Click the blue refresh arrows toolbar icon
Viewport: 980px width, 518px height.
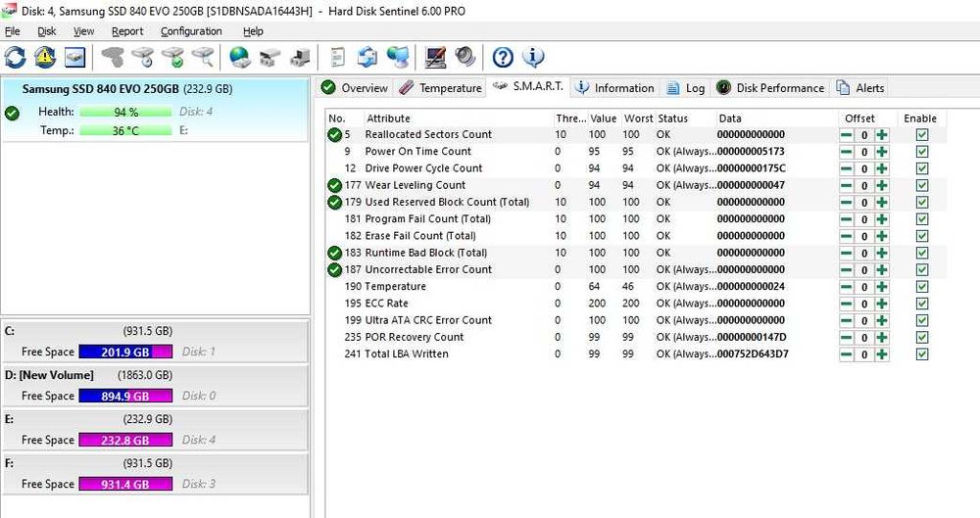[x=15, y=58]
